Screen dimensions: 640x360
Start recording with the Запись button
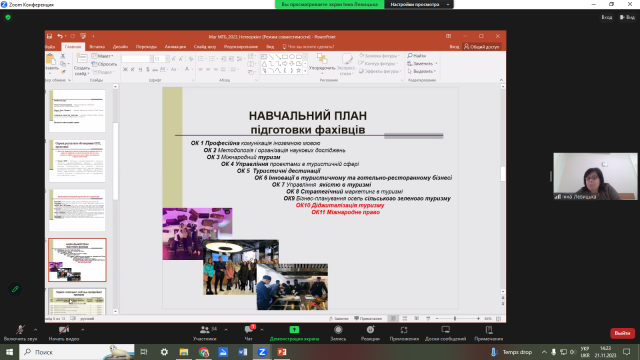click(338, 333)
